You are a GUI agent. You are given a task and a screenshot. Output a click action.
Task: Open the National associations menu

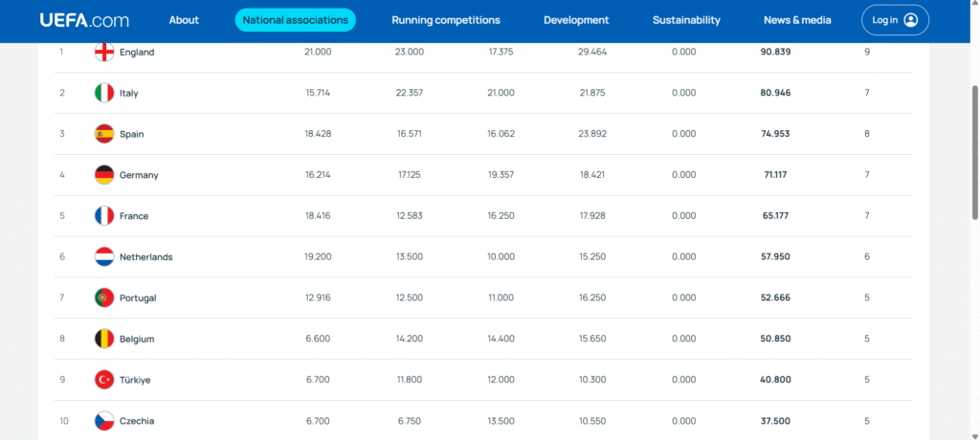[x=295, y=20]
